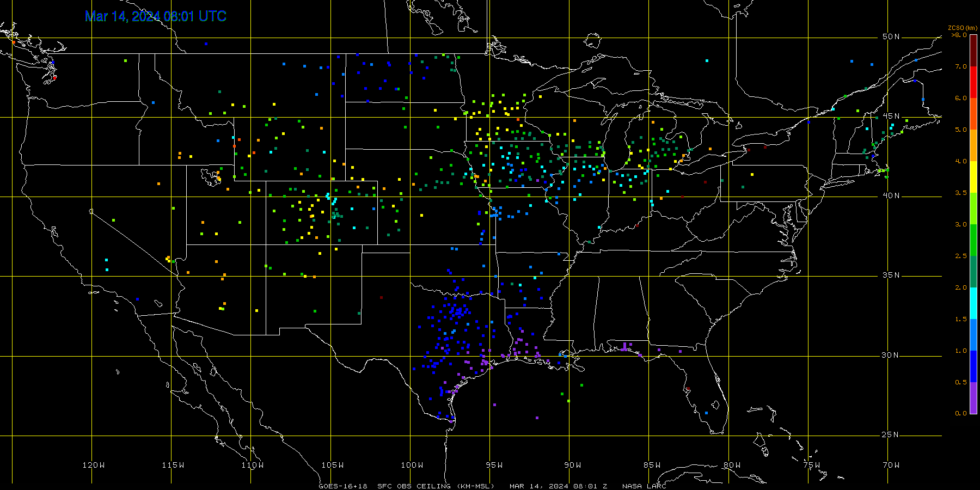Click the '40 N' latitude label
Viewport: 980px width, 490px height.
tap(891, 195)
